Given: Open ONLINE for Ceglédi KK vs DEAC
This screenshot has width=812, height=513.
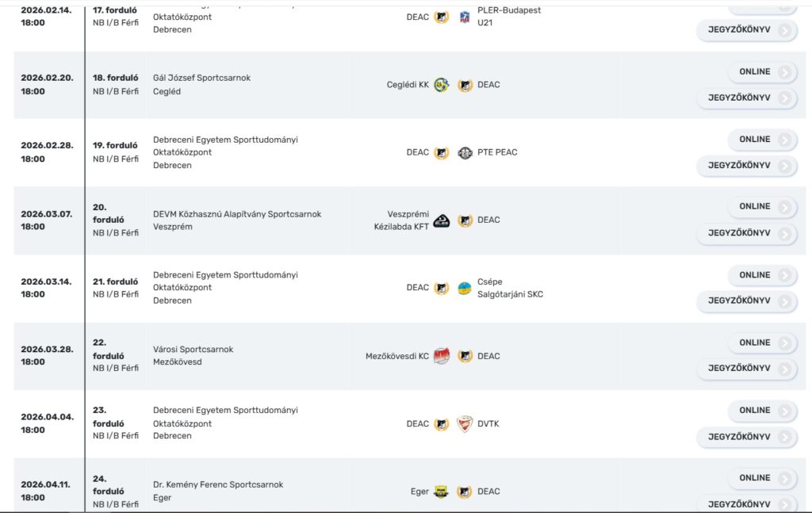Looking at the screenshot, I should pyautogui.click(x=762, y=72).
